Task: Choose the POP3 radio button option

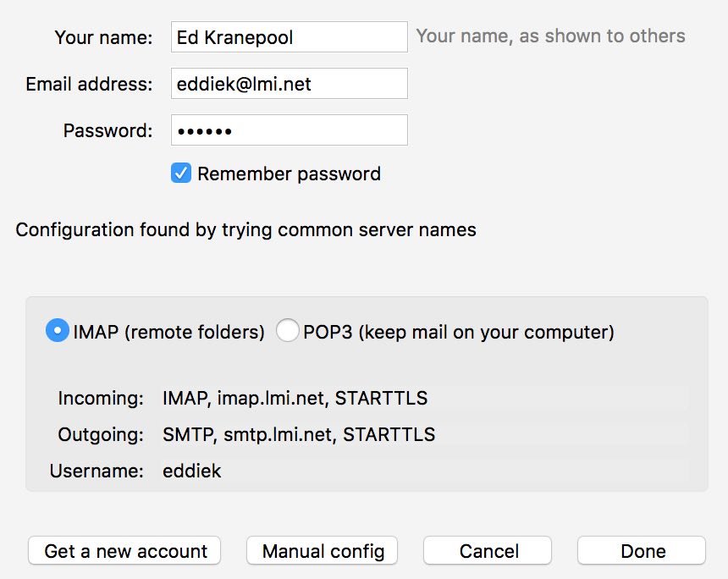Action: tap(288, 330)
